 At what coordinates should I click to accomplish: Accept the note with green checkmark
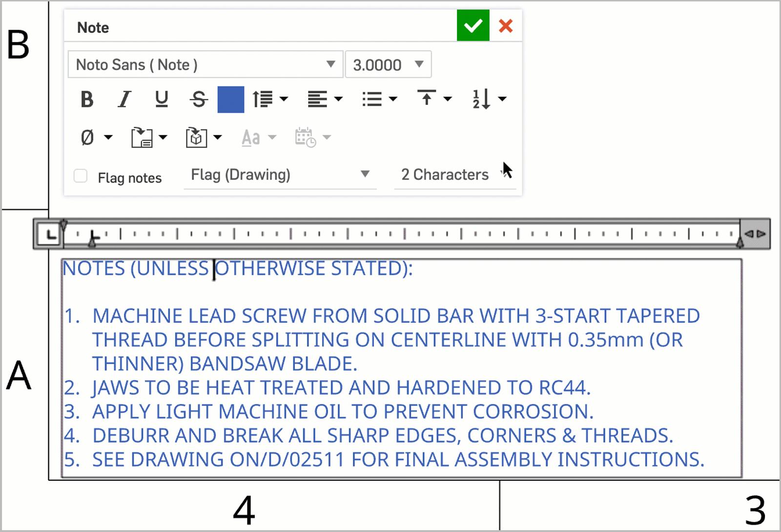[473, 25]
